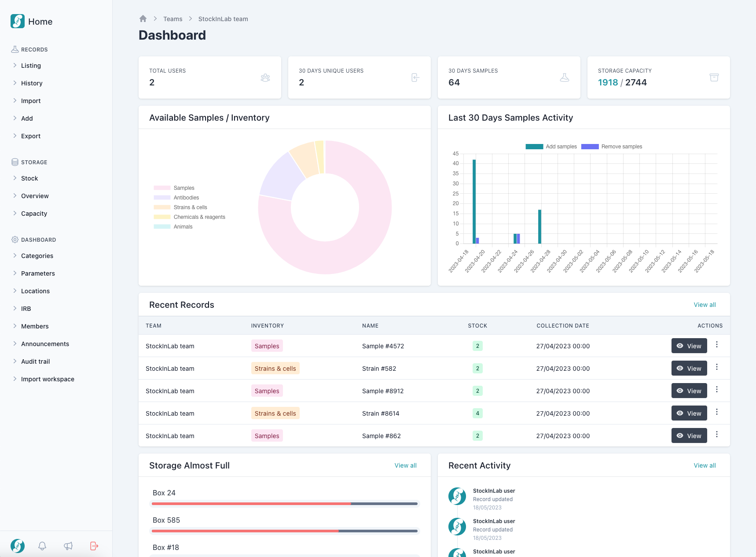This screenshot has width=756, height=557.
Task: Click the first StockInLab user activity avatar
Action: tap(457, 496)
